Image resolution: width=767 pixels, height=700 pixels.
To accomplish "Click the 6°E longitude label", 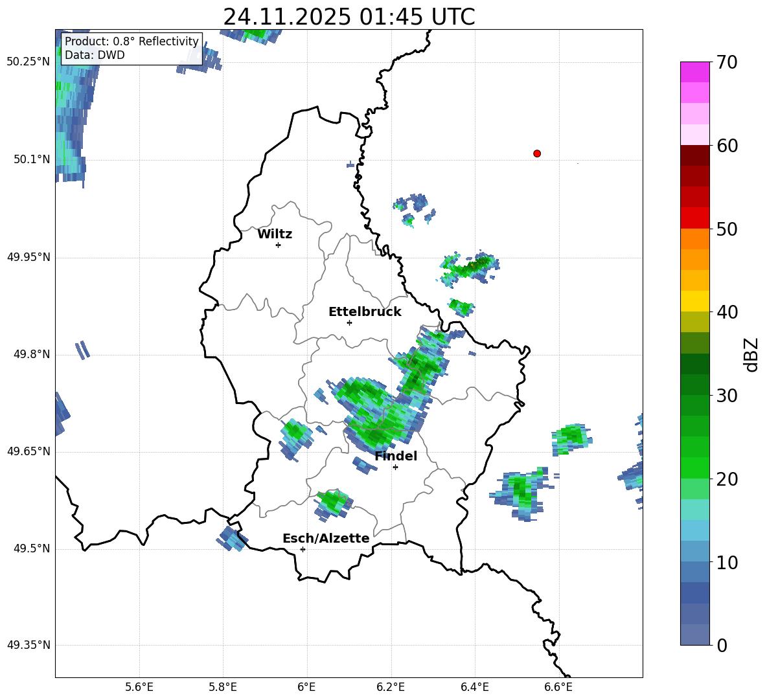I will tap(306, 687).
